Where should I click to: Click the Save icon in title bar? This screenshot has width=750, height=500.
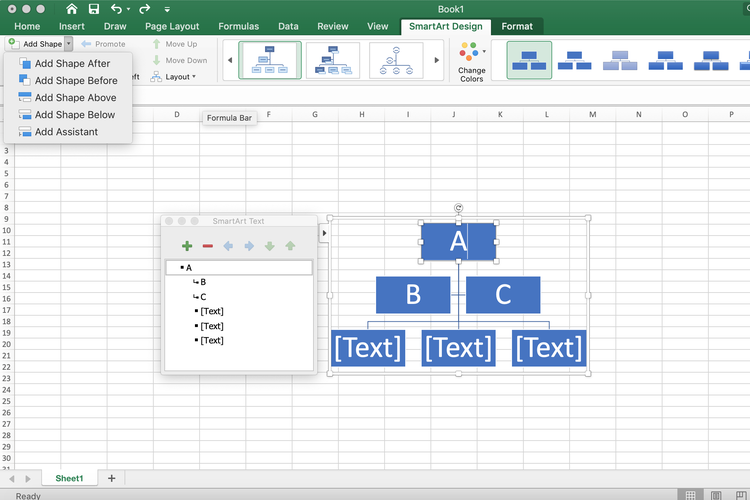94,9
